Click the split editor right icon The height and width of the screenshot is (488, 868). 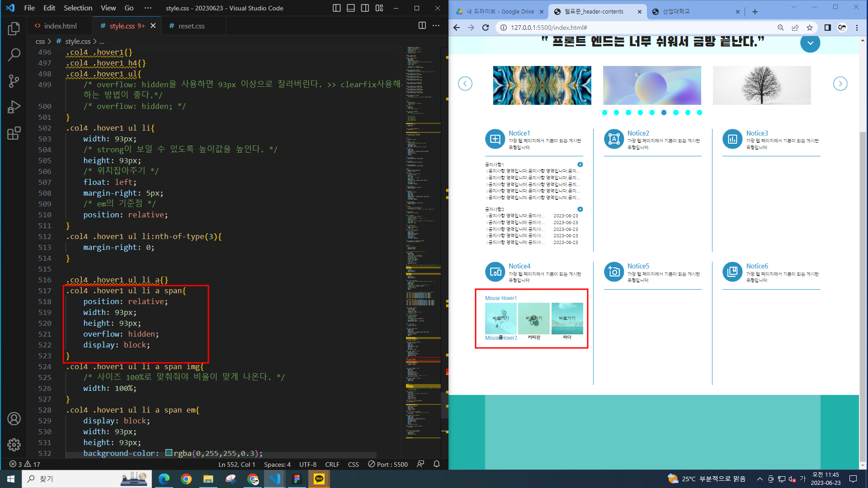coord(422,26)
